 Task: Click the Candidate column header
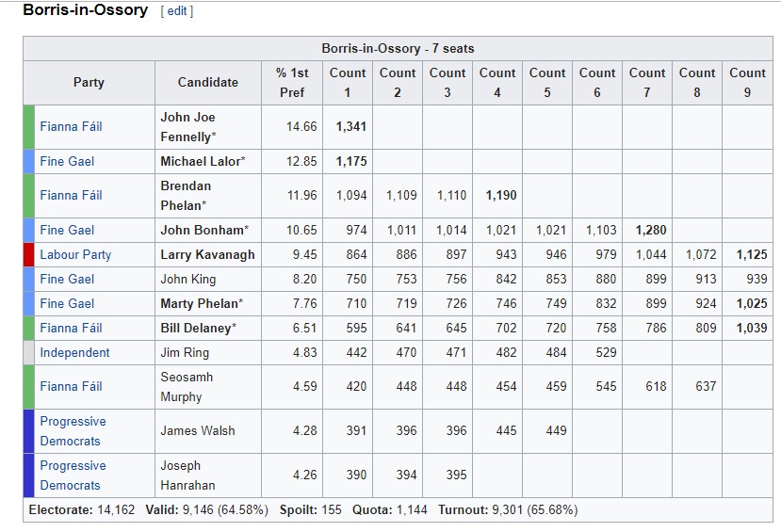207,83
